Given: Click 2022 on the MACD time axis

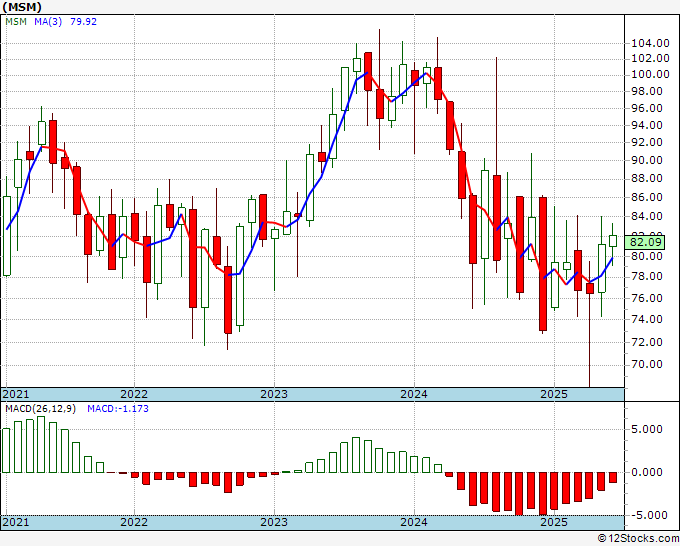Looking at the screenshot, I should 134,522.
